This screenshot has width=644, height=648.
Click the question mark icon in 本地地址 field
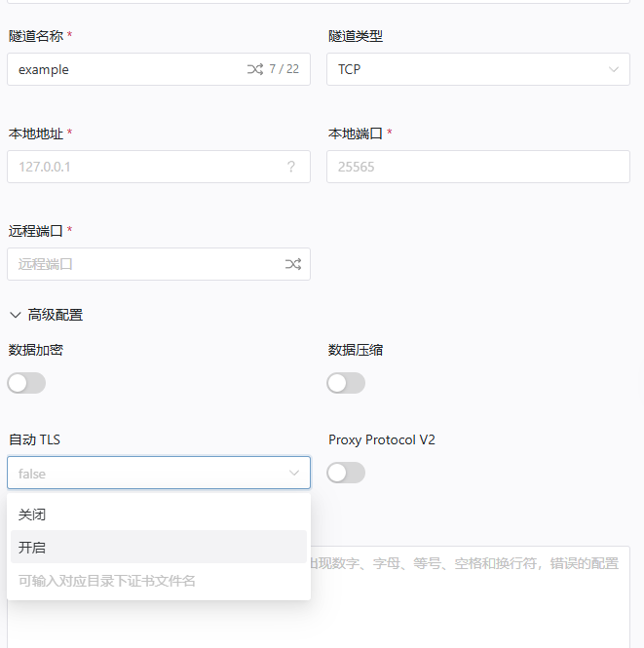[x=290, y=167]
